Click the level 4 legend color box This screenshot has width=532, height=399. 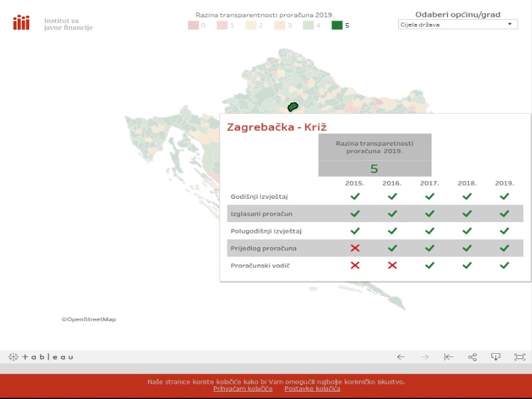click(x=309, y=25)
